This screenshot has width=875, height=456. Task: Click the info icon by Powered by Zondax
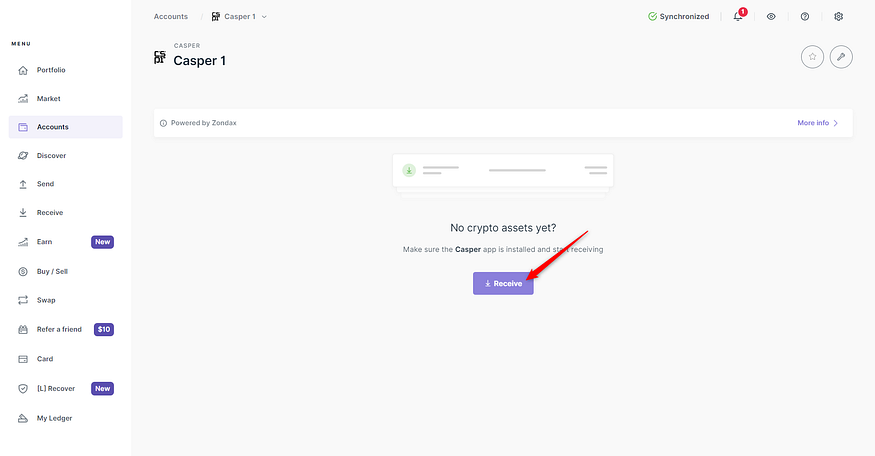click(x=163, y=123)
